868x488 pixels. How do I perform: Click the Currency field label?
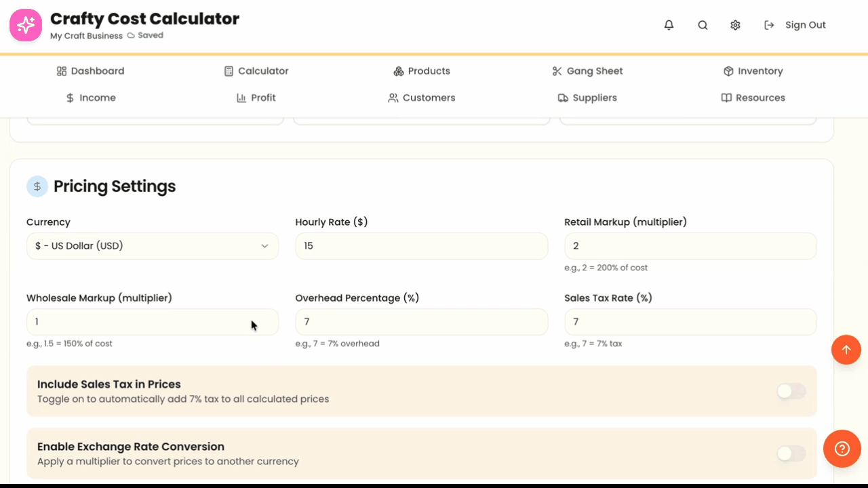(48, 222)
